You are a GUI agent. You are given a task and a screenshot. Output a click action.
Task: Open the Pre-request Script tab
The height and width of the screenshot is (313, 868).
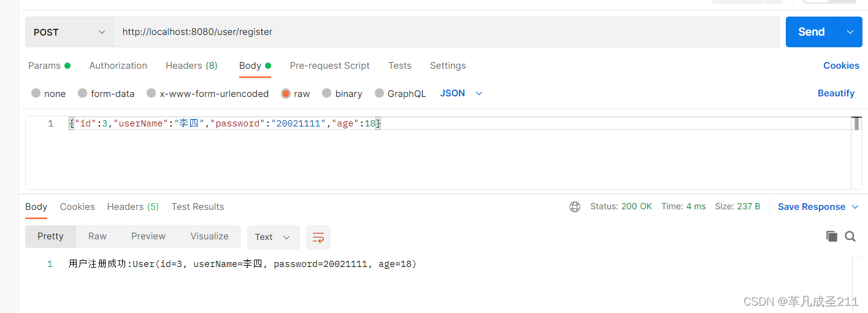click(329, 66)
